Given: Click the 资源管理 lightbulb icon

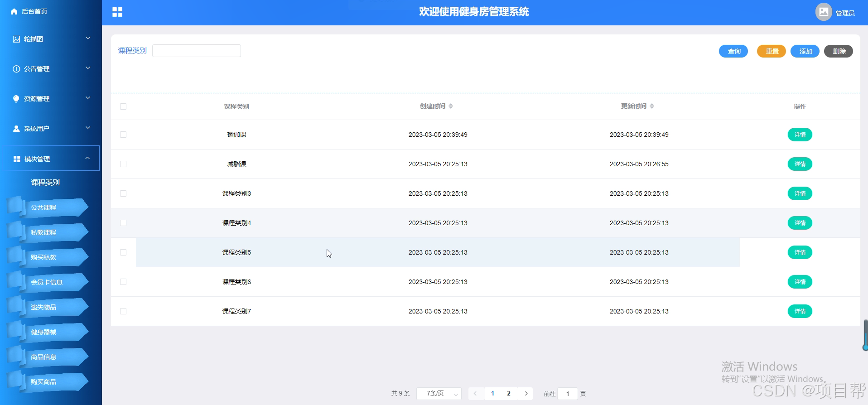Looking at the screenshot, I should coord(16,99).
